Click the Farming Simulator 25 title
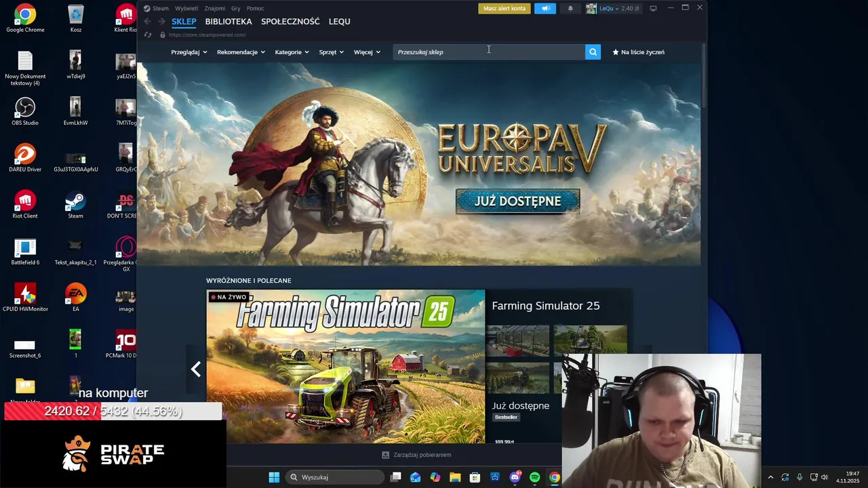868x488 pixels. click(x=545, y=306)
